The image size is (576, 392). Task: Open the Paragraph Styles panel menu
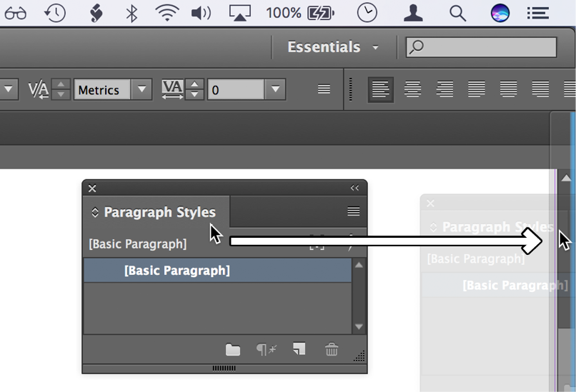pyautogui.click(x=353, y=212)
